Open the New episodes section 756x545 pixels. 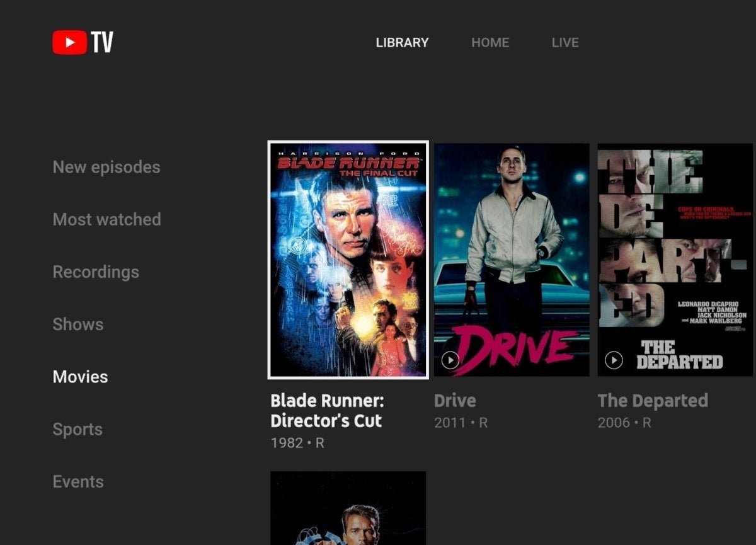[x=106, y=166]
